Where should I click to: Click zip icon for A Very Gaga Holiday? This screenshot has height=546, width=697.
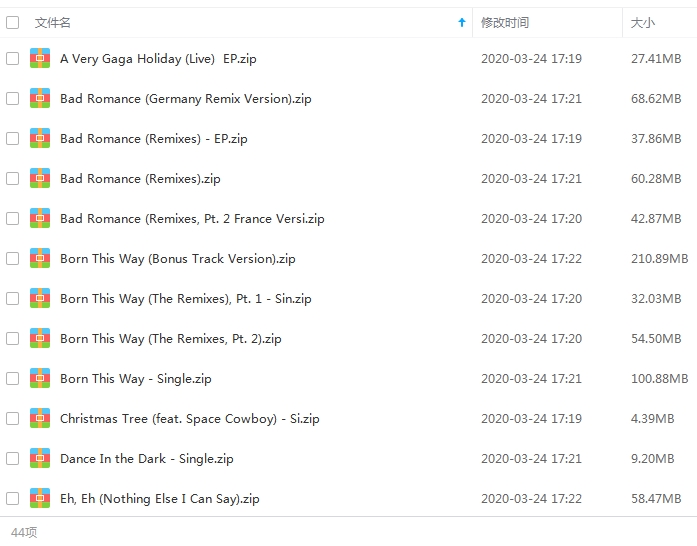tap(40, 58)
